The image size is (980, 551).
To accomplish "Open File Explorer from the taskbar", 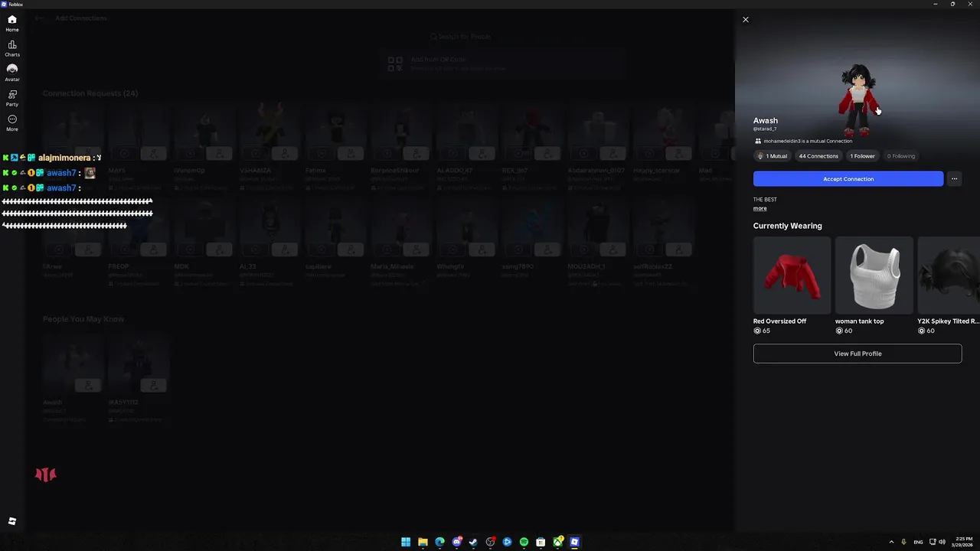I will pos(423,542).
